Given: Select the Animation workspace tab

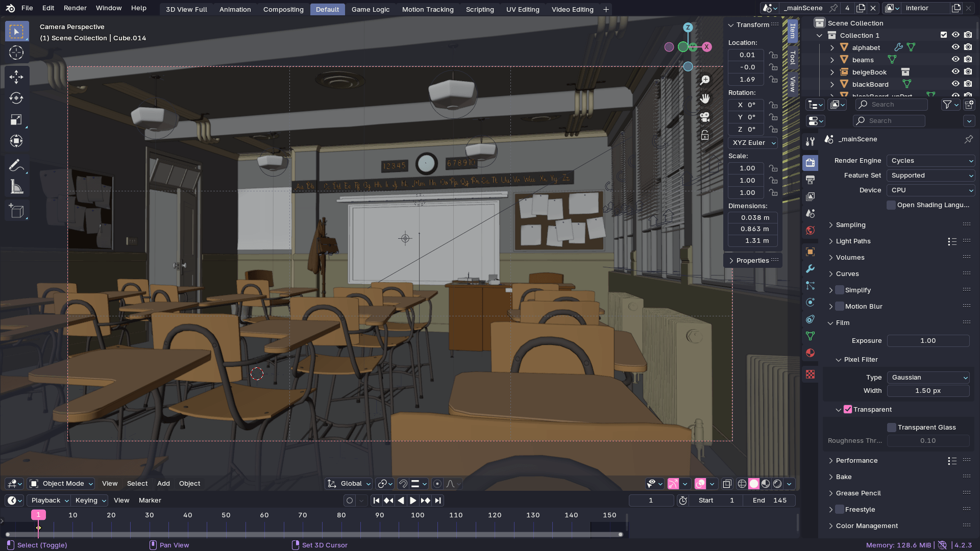Looking at the screenshot, I should click(x=235, y=9).
